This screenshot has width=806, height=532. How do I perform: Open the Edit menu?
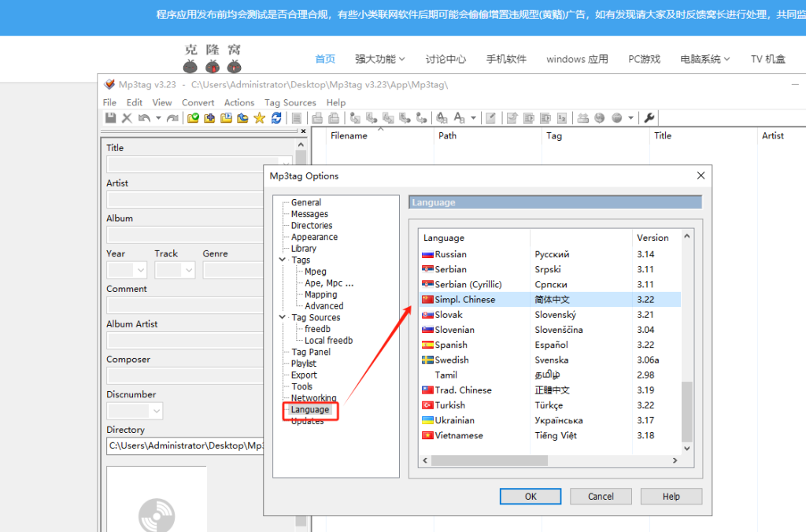tap(134, 102)
